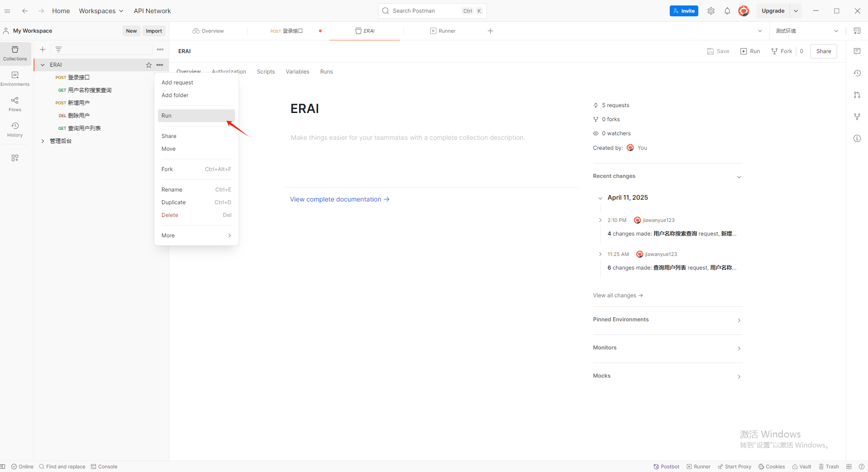Viewport: 868px width, 472px height.
Task: Select Add request from context menu
Action: 177,82
